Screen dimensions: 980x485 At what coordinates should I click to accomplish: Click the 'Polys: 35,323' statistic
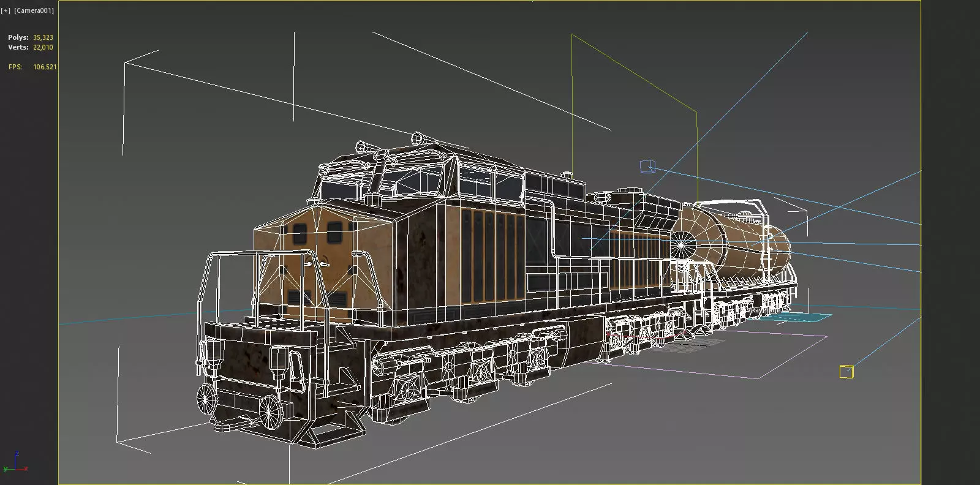click(31, 37)
